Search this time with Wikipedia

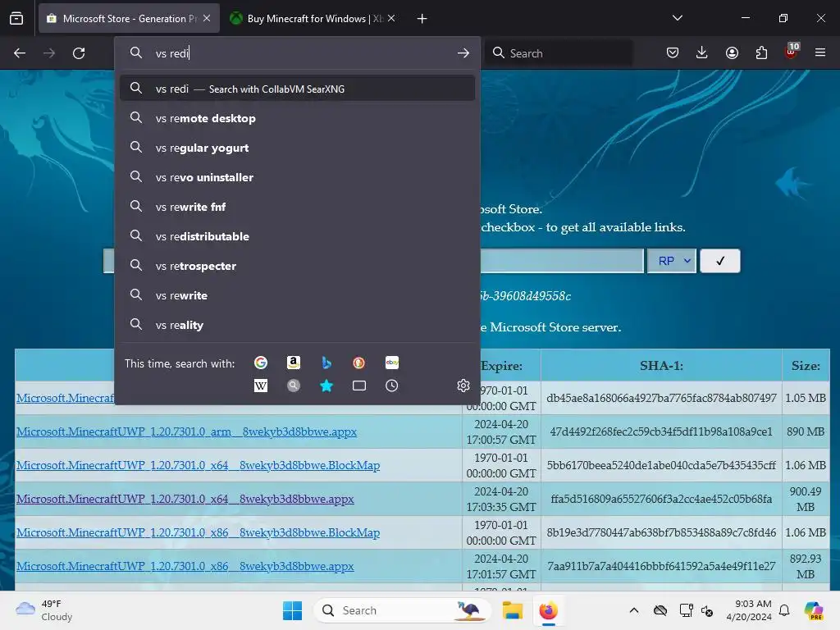(260, 386)
